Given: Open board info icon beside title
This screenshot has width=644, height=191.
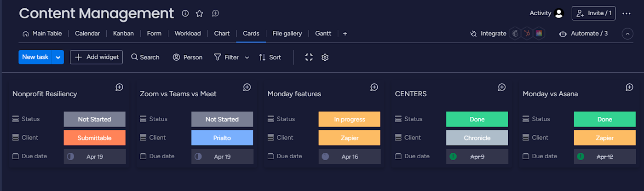Looking at the screenshot, I should (185, 13).
